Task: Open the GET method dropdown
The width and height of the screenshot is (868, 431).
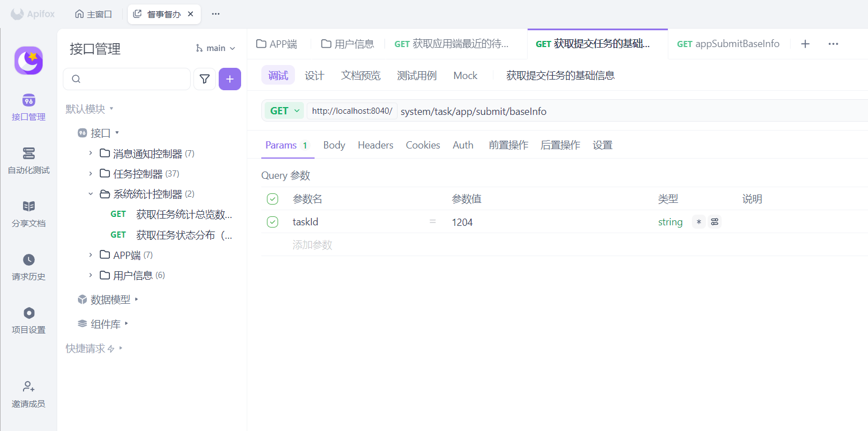Action: (285, 111)
